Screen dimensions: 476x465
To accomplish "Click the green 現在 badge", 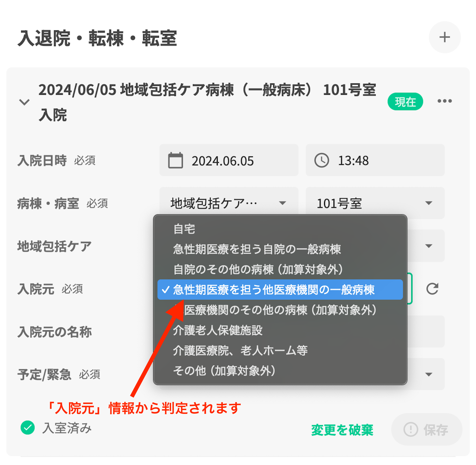I will pyautogui.click(x=405, y=102).
